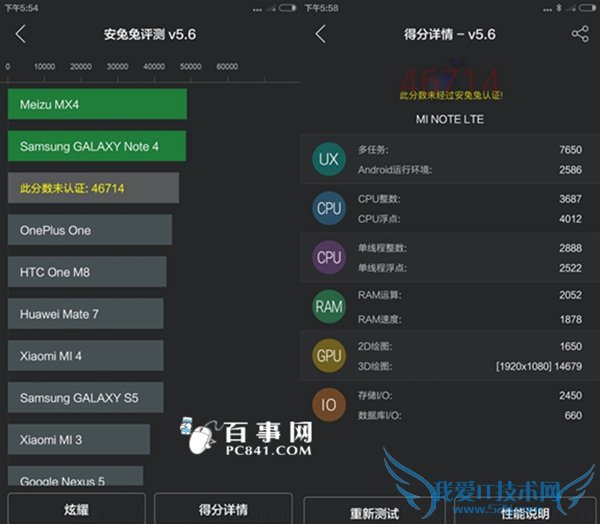The width and height of the screenshot is (600, 524).
Task: Go back from the score details v5.6 screen
Action: click(x=321, y=34)
